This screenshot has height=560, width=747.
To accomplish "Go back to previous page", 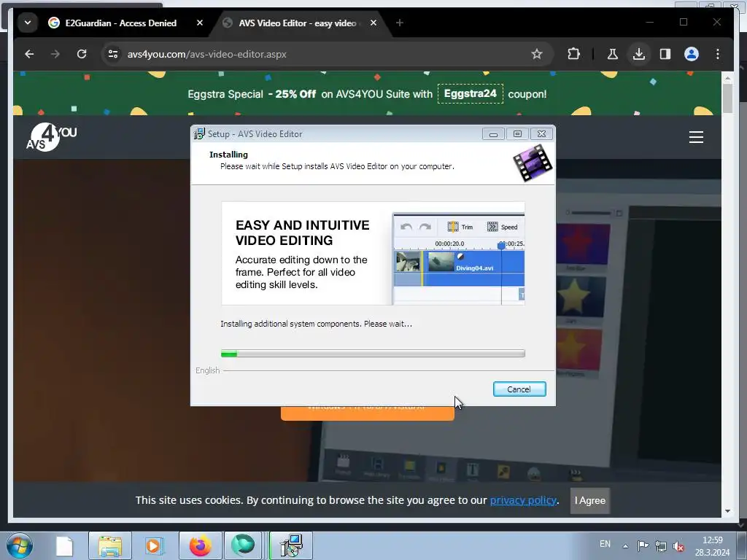I will [x=29, y=54].
